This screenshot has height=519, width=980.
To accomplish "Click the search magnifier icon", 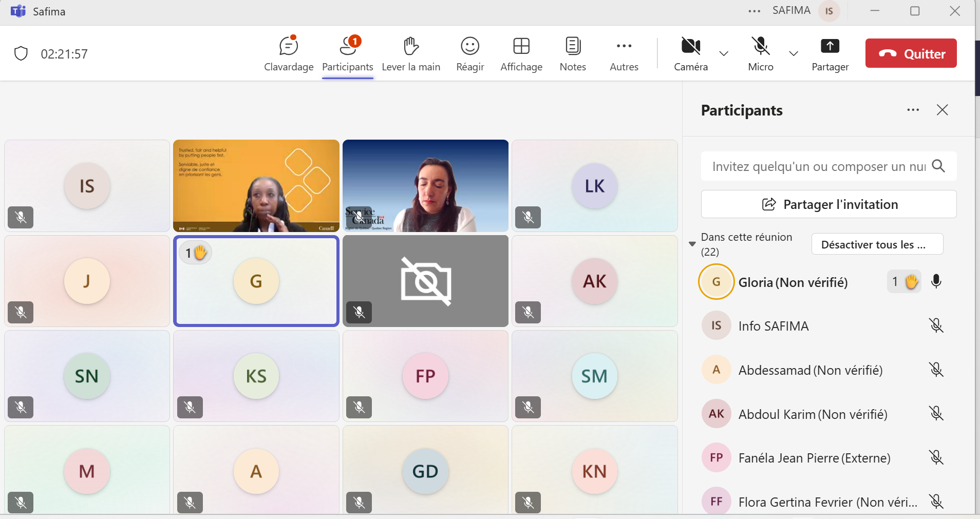I will (938, 166).
